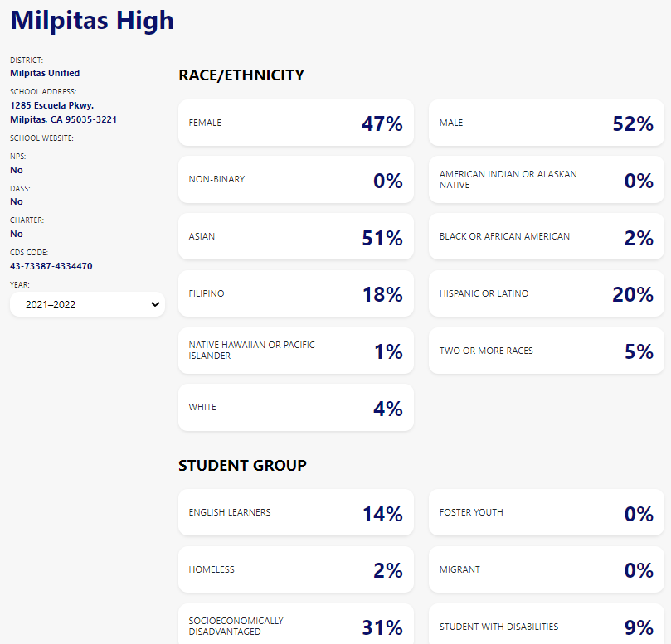Viewport: 671px width, 644px height.
Task: Click the Black or African American card
Action: tap(546, 237)
